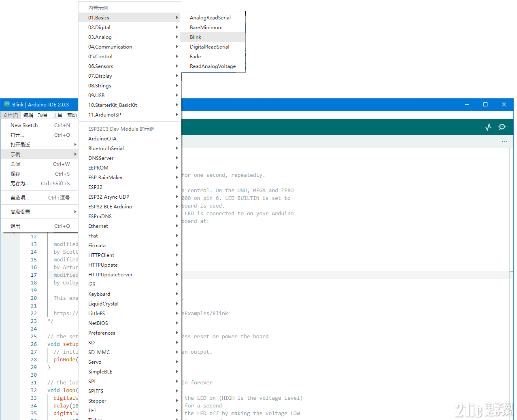Screen dimensions: 517x420
Task: Open HTTPUpdateServer examples submenu
Action: tap(130, 275)
